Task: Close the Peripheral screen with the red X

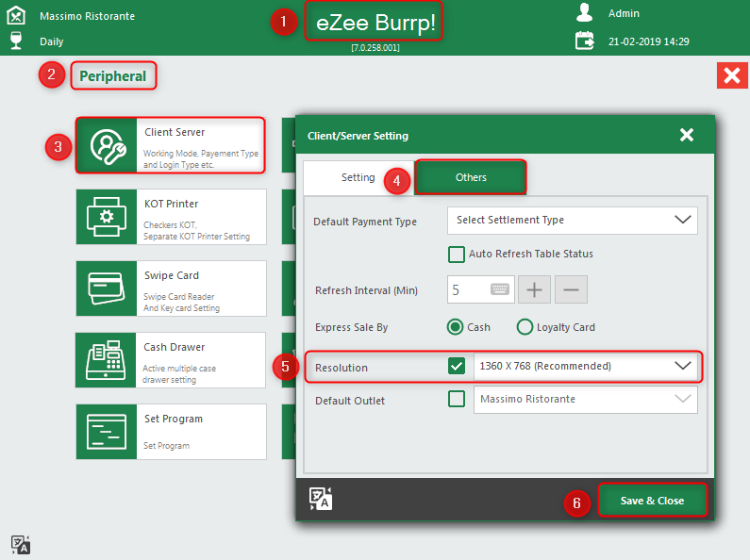Action: tap(732, 75)
